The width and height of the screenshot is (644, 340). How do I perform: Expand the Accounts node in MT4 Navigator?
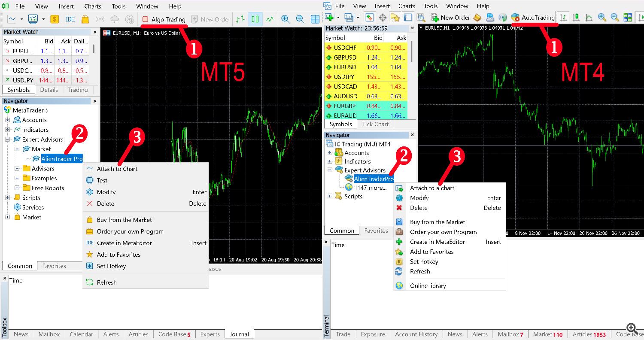click(330, 153)
